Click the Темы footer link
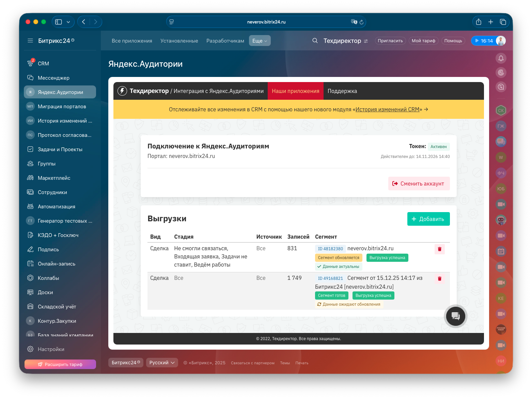Image resolution: width=532 pixels, height=399 pixels. click(285, 363)
